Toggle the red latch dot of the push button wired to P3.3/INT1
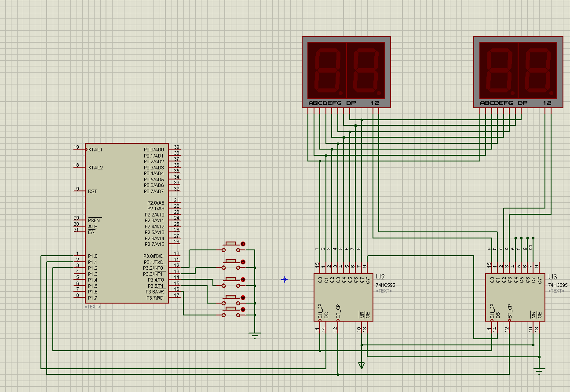This screenshot has width=570, height=392. point(242,261)
